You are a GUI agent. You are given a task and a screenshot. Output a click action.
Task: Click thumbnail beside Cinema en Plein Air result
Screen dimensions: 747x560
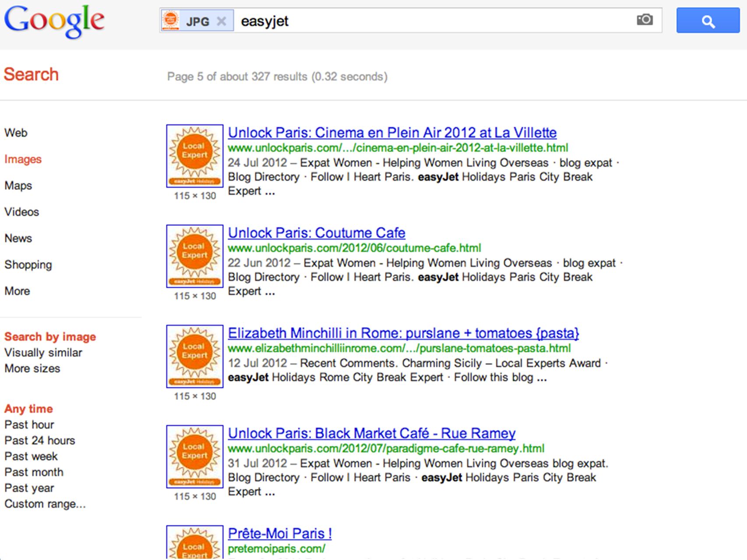[x=195, y=156]
